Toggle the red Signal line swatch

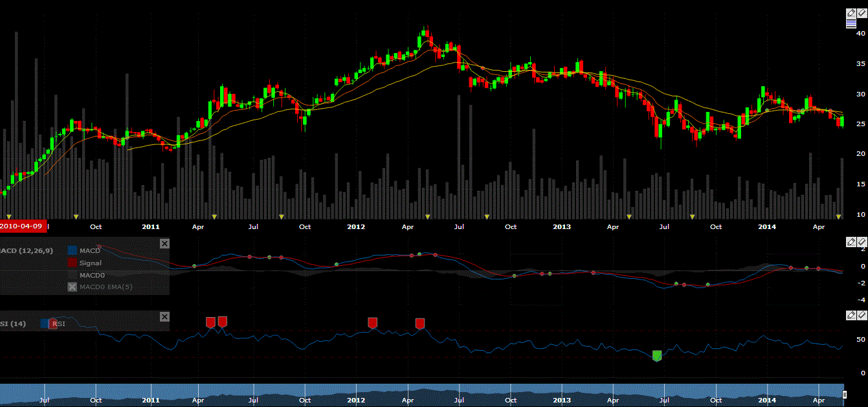pos(72,263)
